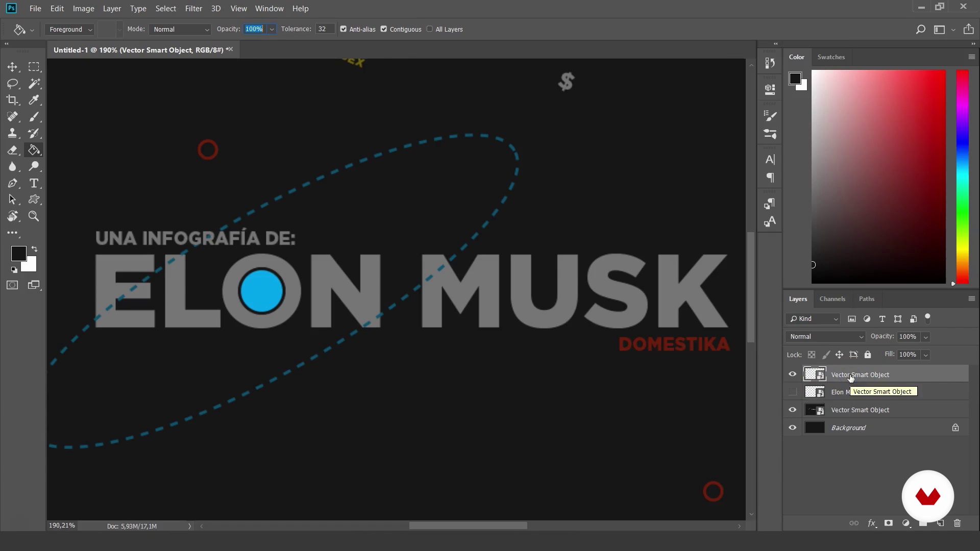Open the Mode Normal dropdown in options bar

(181, 29)
